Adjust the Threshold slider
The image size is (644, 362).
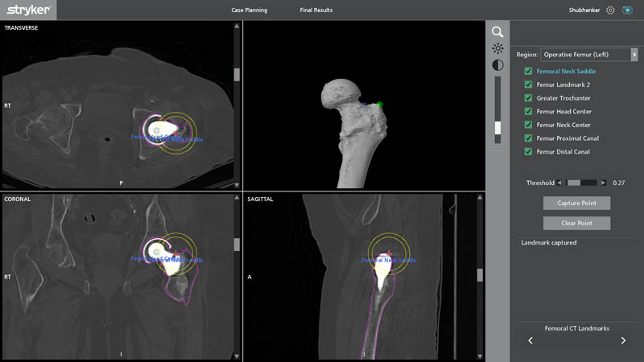point(581,183)
